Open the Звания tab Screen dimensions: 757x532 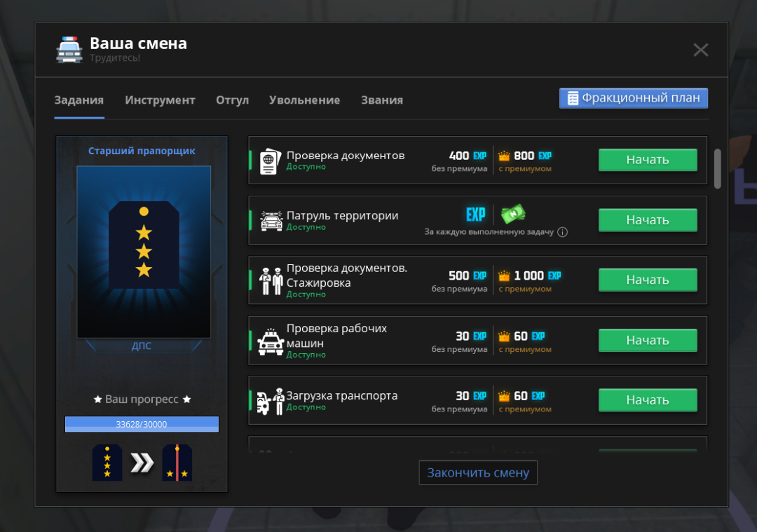(381, 100)
